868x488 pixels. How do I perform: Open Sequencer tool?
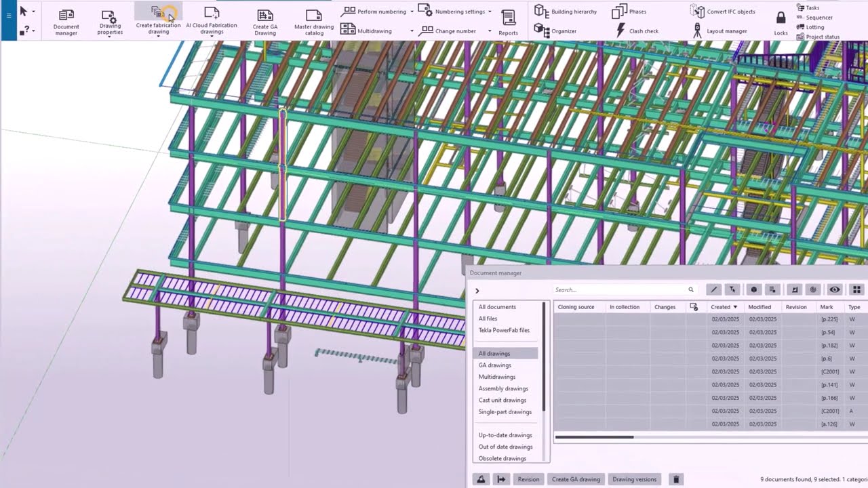814,18
